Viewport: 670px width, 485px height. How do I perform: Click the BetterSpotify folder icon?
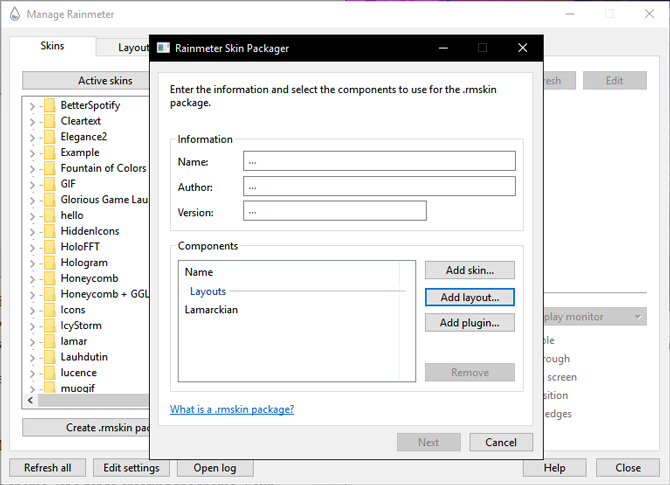click(48, 105)
